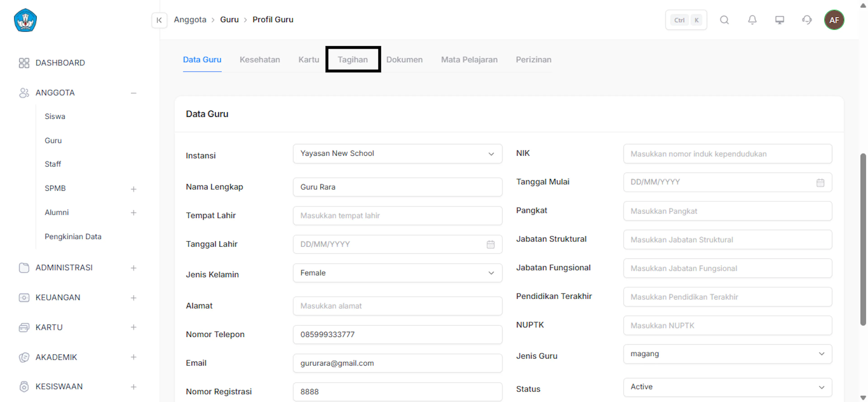Open Pengkinian Data in the sidebar

[73, 236]
